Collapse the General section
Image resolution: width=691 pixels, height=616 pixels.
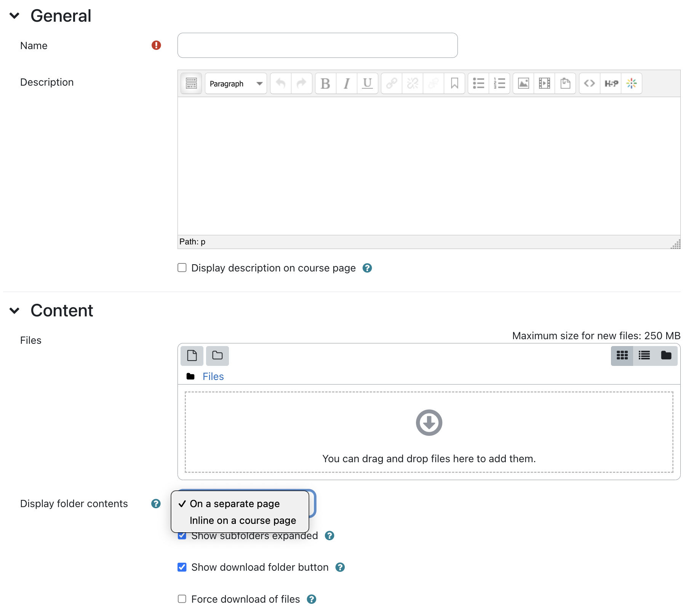click(14, 16)
